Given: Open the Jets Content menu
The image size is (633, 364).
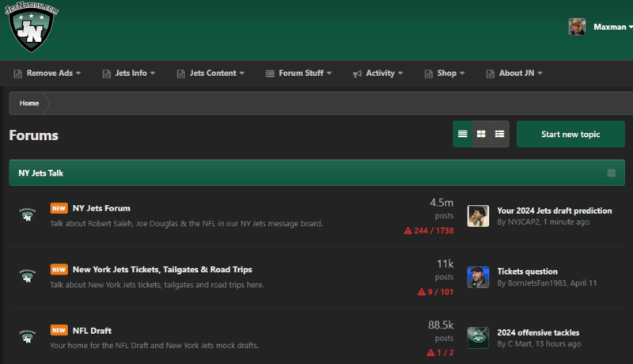Looking at the screenshot, I should click(x=210, y=73).
